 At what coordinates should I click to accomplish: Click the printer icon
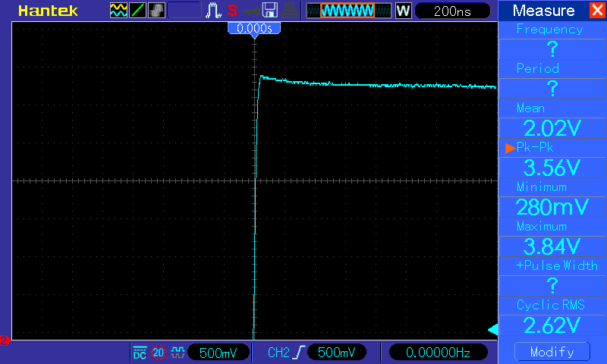click(289, 11)
